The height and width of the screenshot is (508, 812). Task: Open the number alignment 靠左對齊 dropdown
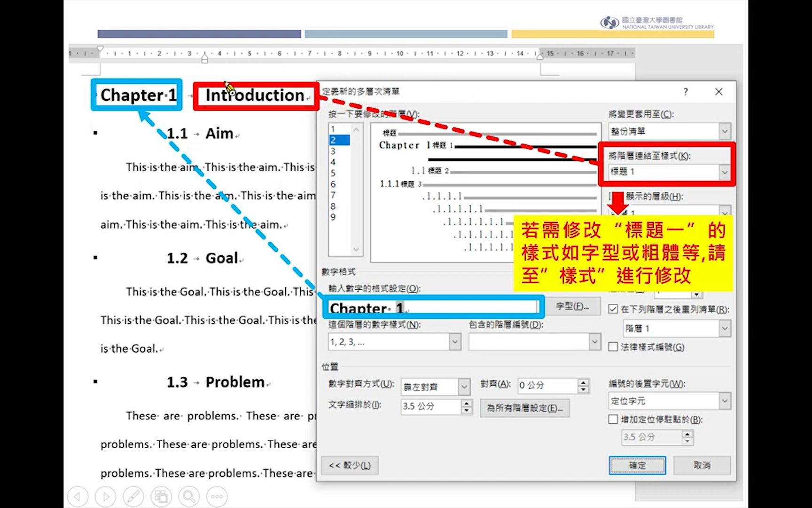pyautogui.click(x=464, y=387)
